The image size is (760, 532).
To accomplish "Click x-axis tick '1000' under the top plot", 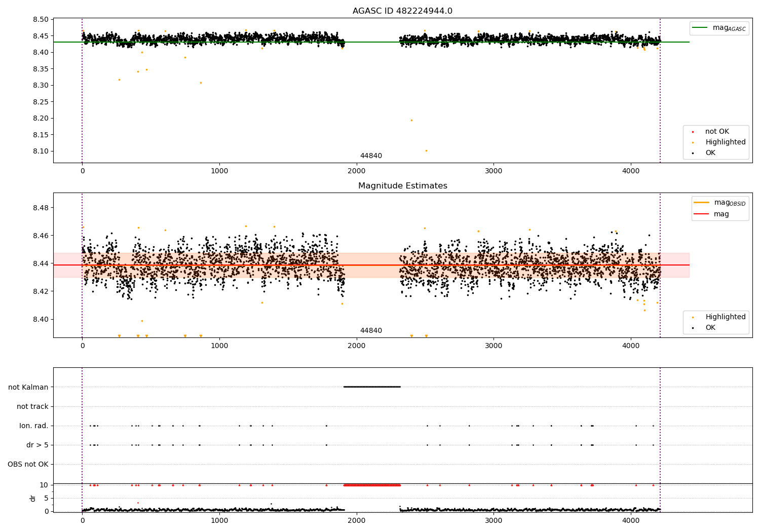I will [219, 171].
